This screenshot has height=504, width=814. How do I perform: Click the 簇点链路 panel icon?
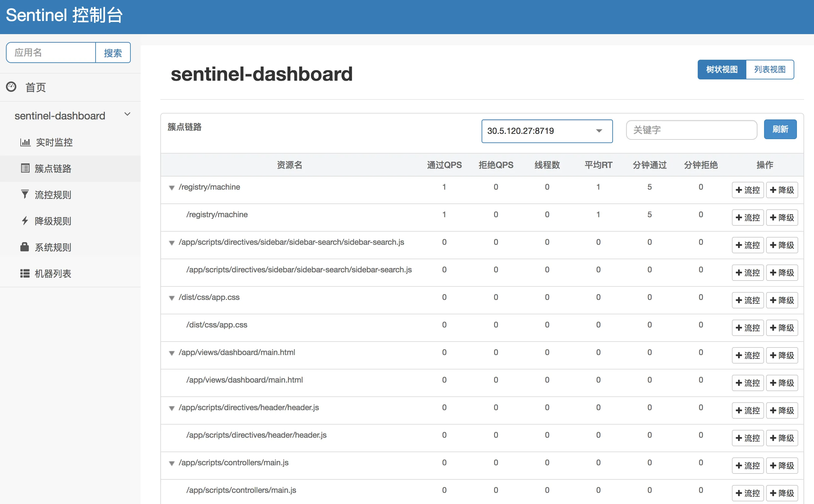25,168
